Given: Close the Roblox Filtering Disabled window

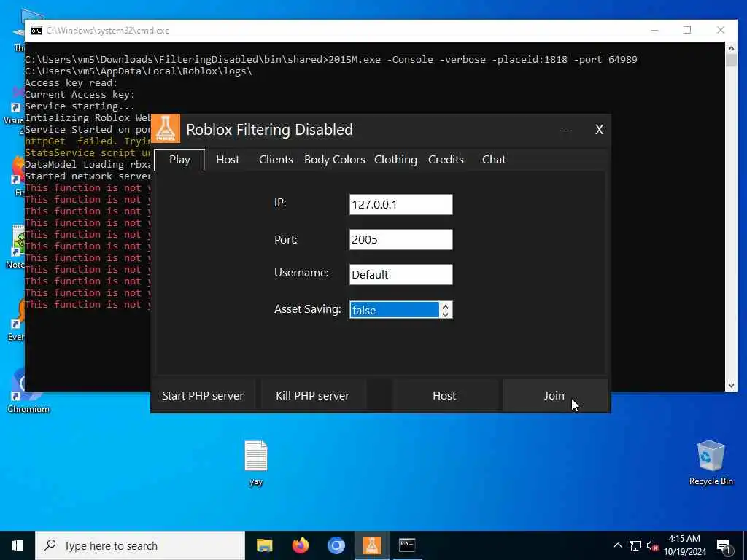Looking at the screenshot, I should point(600,130).
